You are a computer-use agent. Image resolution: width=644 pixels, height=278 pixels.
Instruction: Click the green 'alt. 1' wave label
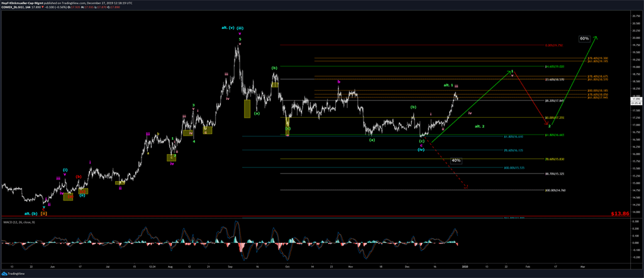[448, 85]
